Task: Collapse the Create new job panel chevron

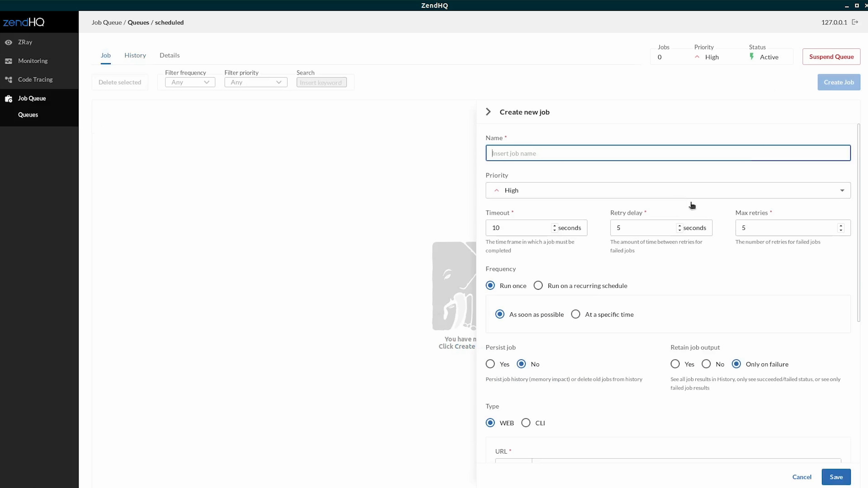Action: (x=488, y=112)
